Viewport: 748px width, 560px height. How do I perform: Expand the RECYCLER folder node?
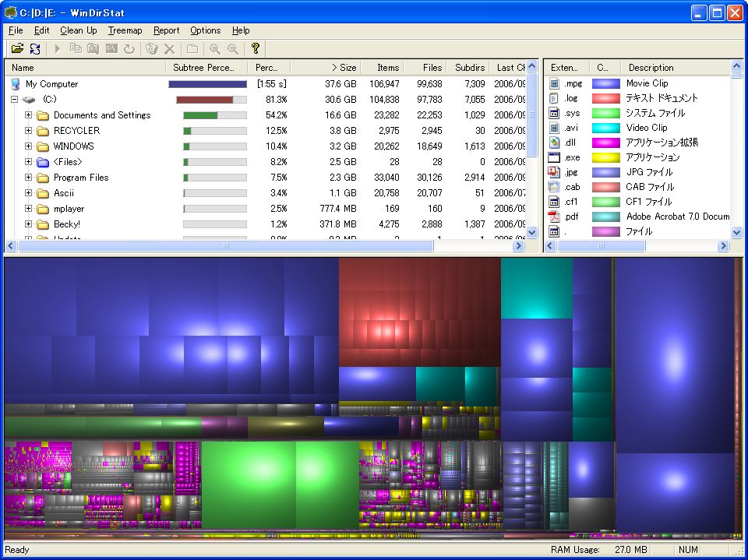click(29, 131)
